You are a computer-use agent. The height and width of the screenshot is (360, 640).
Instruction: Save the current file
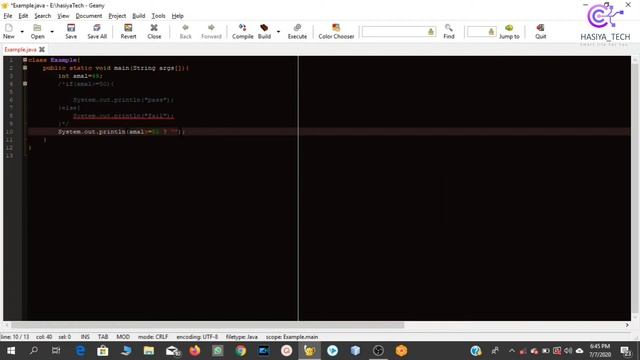[x=71, y=31]
